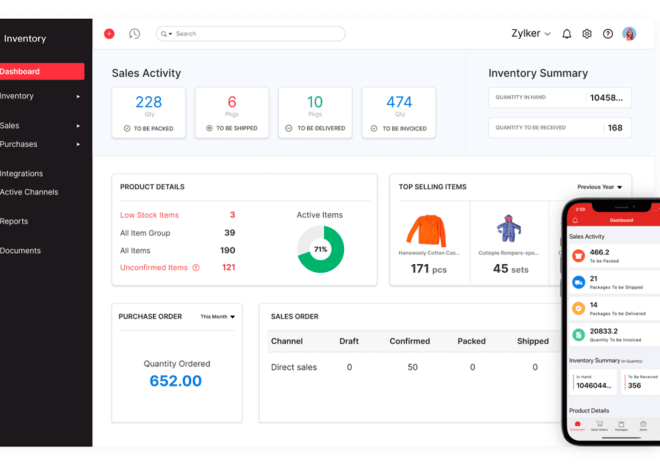The width and height of the screenshot is (660, 470).
Task: Click the Sales sidebar item
Action: click(x=10, y=126)
